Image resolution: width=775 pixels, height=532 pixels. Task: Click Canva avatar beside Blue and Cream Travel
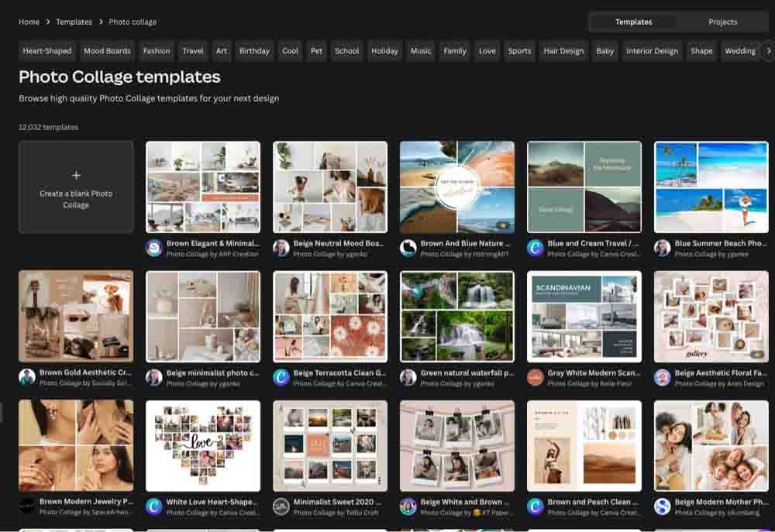536,248
